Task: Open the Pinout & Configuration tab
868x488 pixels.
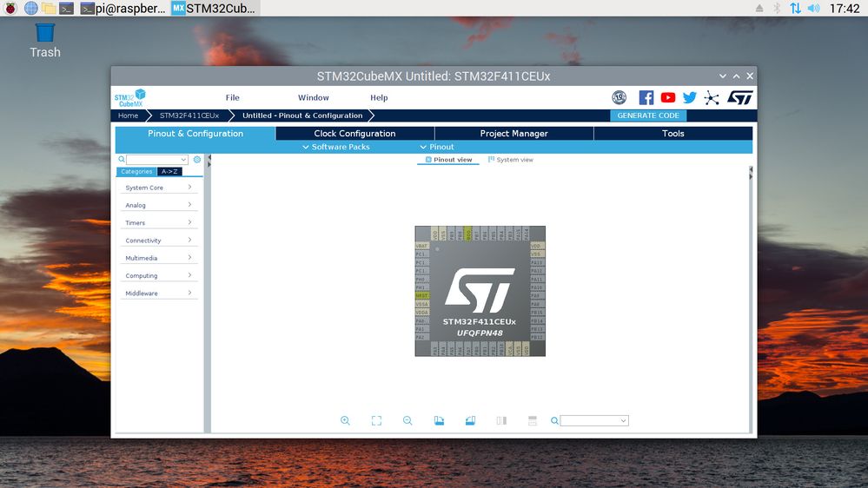Action: [x=195, y=134]
